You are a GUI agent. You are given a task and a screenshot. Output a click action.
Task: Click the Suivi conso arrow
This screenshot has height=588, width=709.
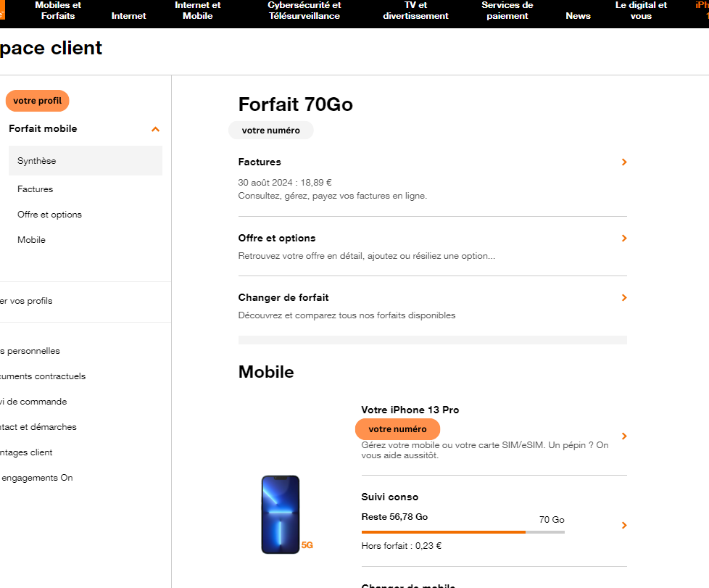(624, 526)
